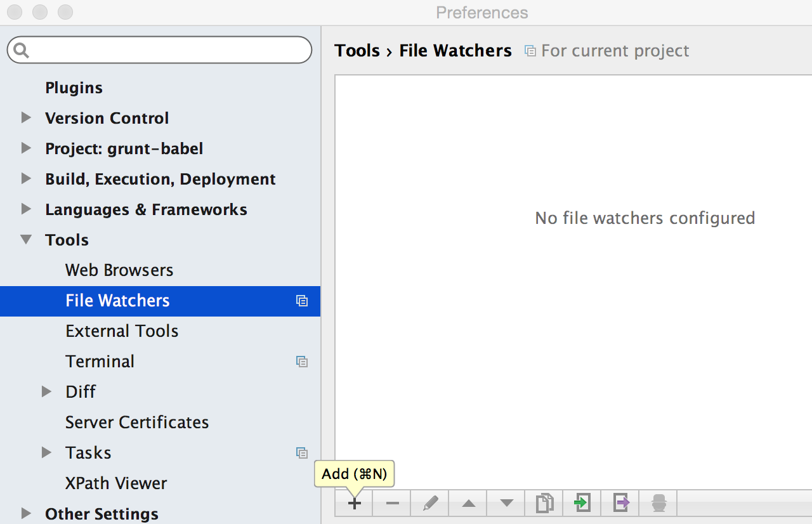Expand the Diff settings node

(46, 391)
